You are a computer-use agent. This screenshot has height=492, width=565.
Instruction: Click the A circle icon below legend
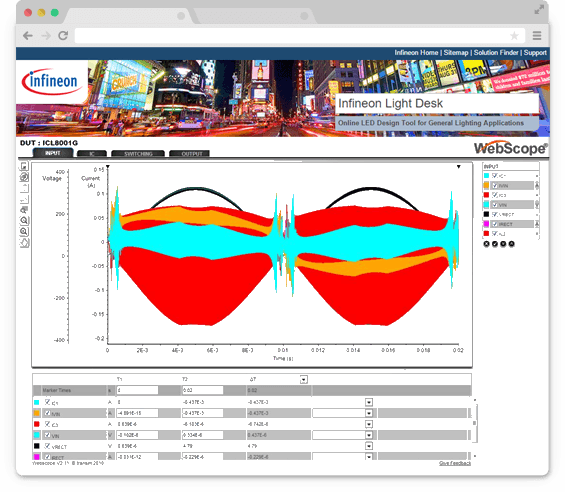[511, 244]
